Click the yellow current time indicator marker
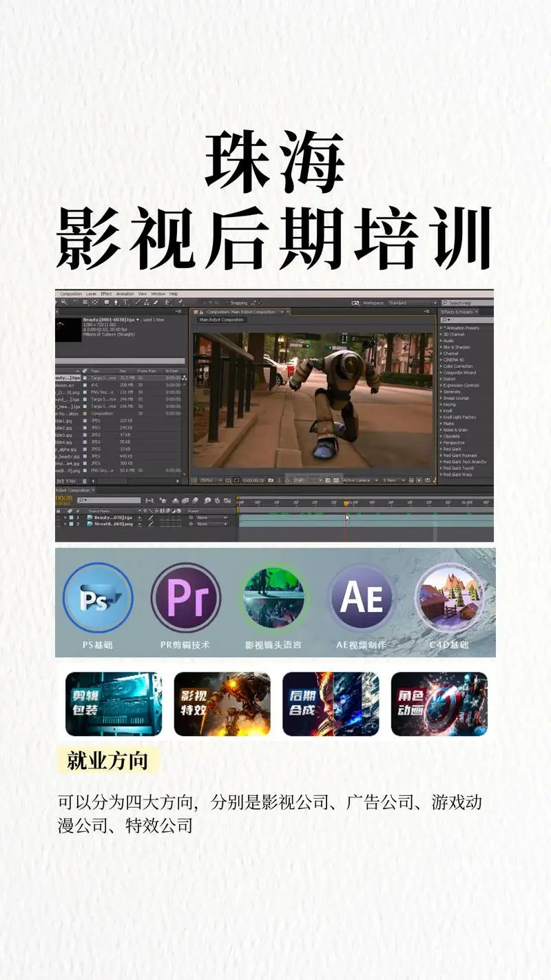Image resolution: width=551 pixels, height=980 pixels. point(346,503)
